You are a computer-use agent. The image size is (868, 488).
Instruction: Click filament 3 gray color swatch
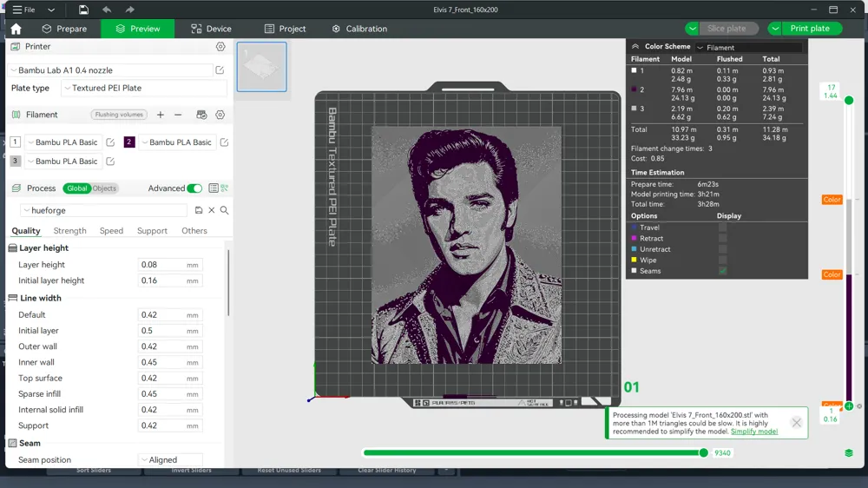point(15,162)
